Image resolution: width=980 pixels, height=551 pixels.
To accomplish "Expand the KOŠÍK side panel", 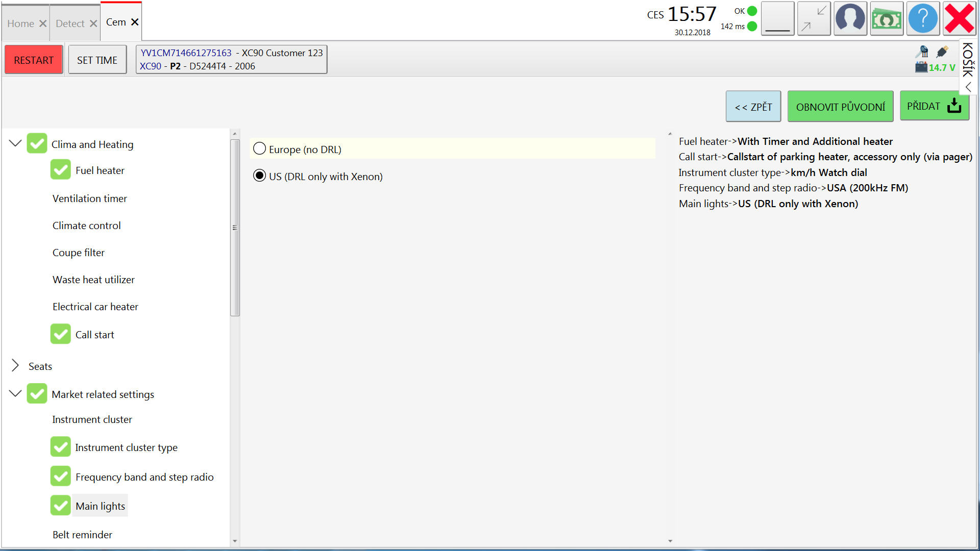I will click(x=968, y=87).
